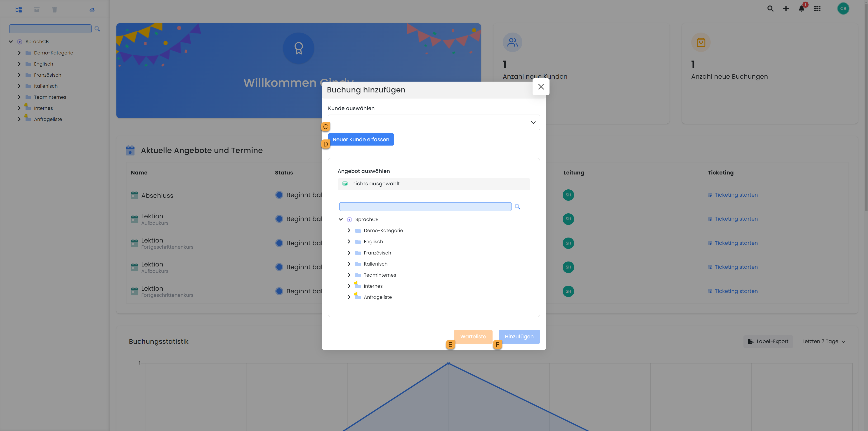Image resolution: width=868 pixels, height=431 pixels.
Task: Collapse SprachCB root in sidebar tree
Action: (x=11, y=42)
